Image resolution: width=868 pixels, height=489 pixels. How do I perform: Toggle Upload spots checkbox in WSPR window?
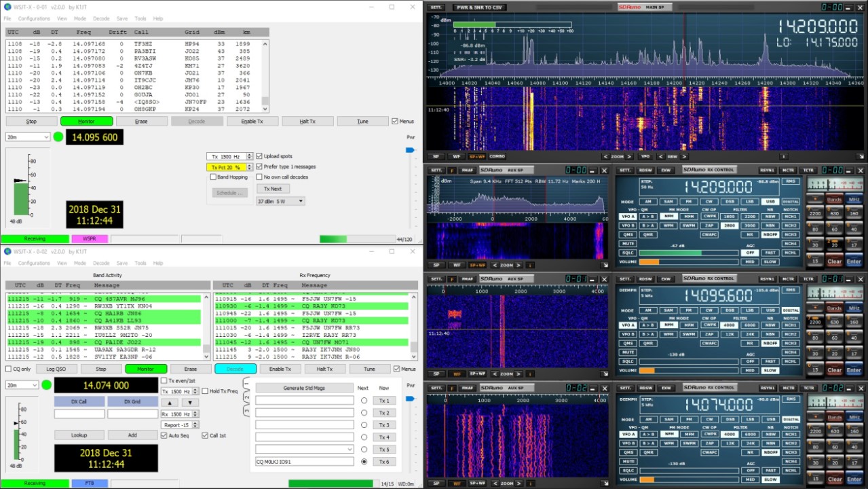coord(259,156)
